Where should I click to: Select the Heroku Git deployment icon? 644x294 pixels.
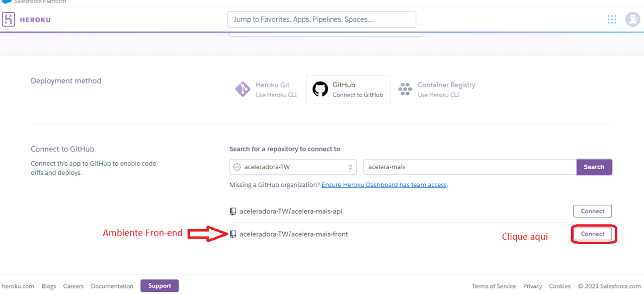click(243, 89)
